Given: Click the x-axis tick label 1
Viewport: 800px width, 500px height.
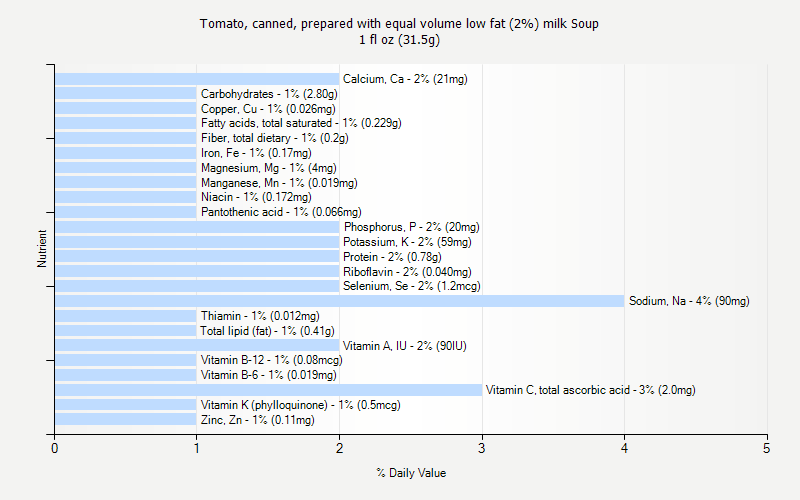Looking at the screenshot, I should click(x=197, y=448).
